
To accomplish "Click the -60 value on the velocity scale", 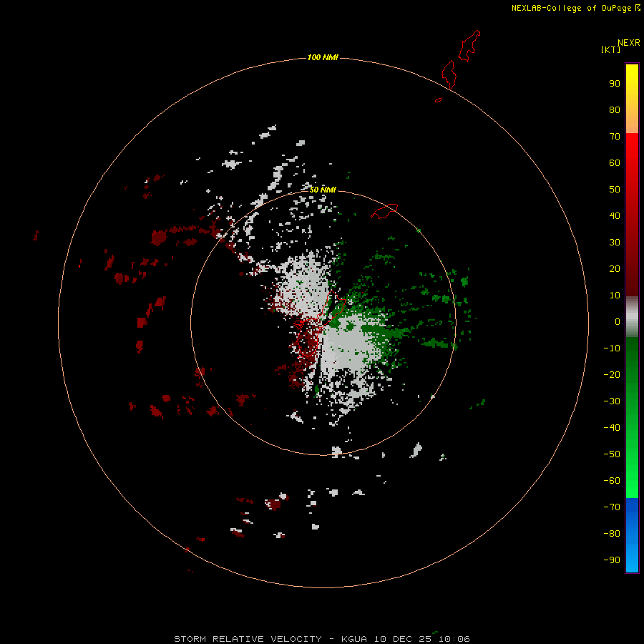I will tap(612, 481).
